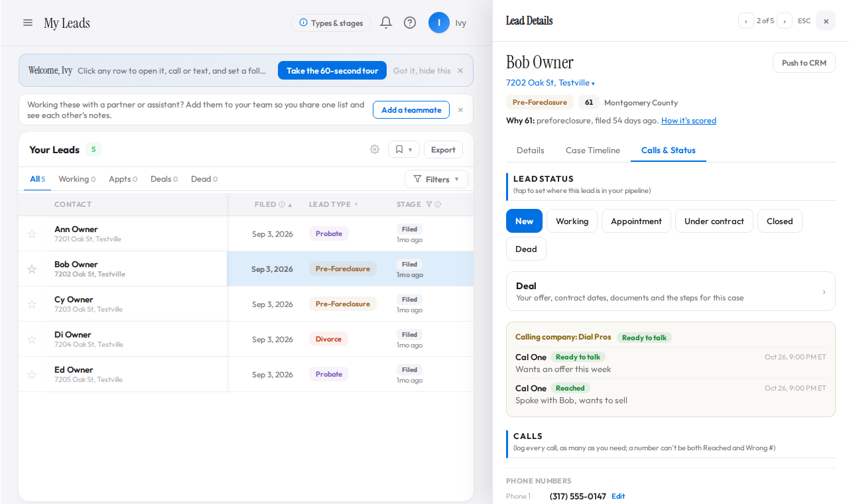Open the Filters dropdown
Viewport: 849px width, 504px height.
(436, 179)
